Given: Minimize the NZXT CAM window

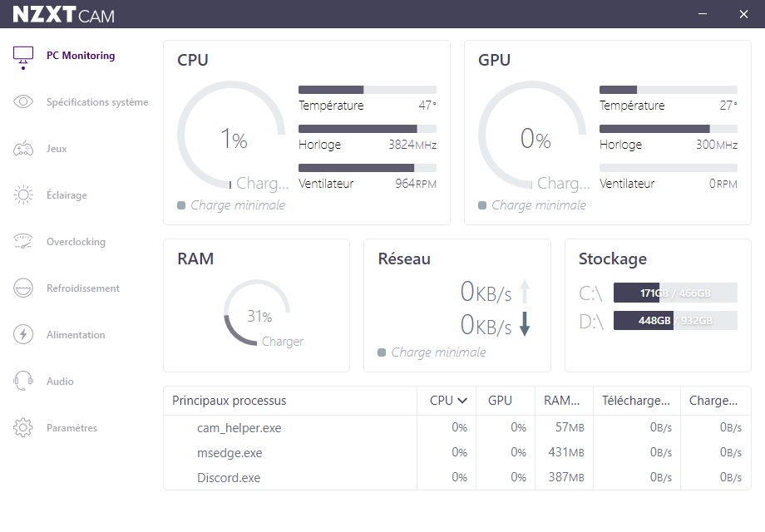Looking at the screenshot, I should coord(703,14).
